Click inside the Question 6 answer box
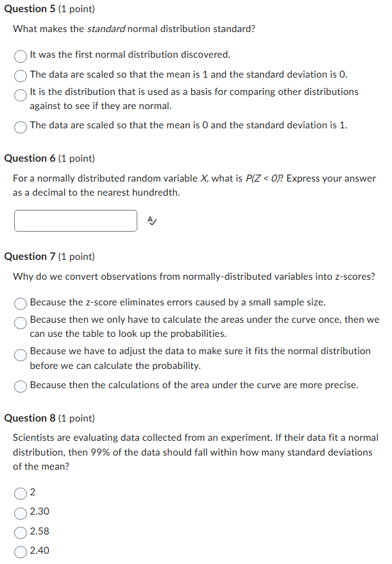392x564 pixels. pyautogui.click(x=75, y=221)
